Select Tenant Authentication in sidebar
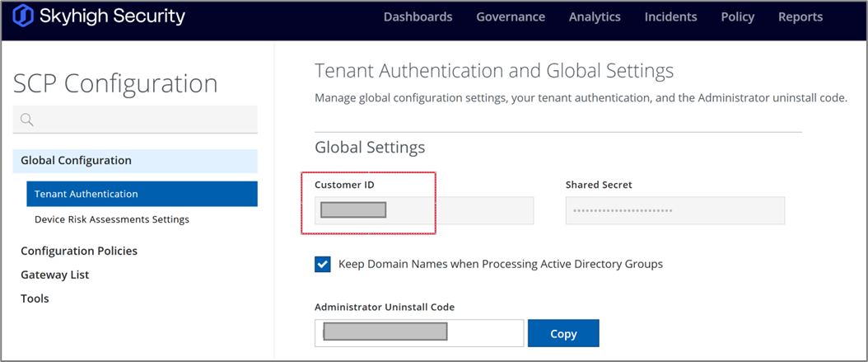 [x=86, y=194]
